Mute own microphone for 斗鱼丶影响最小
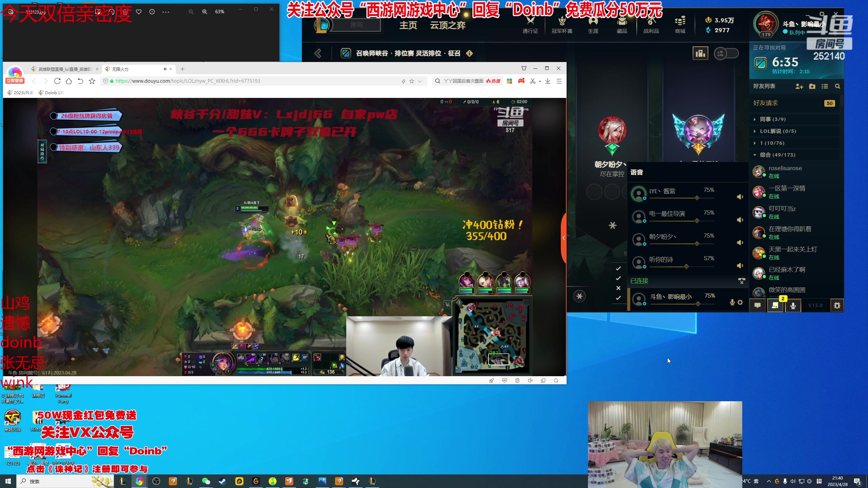The image size is (868, 488). [732, 302]
